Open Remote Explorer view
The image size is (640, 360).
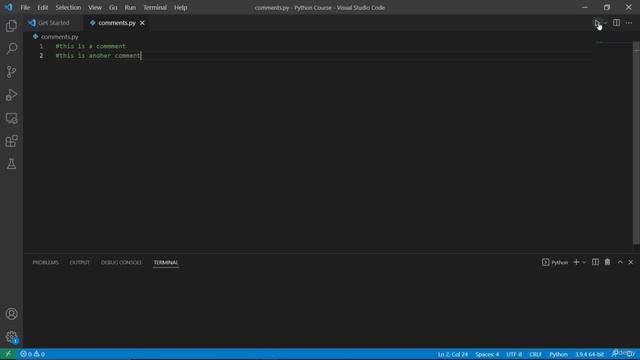[x=11, y=118]
